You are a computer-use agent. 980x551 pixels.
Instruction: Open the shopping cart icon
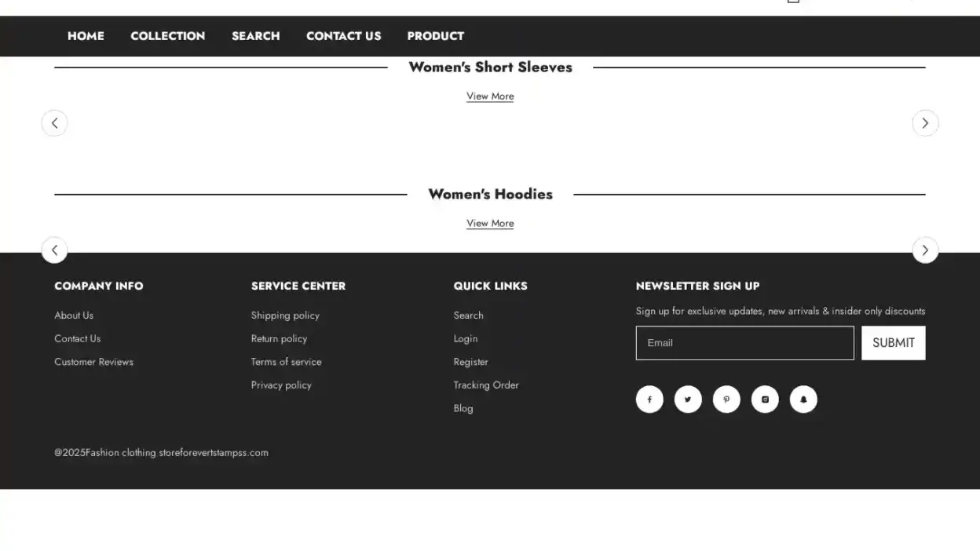click(792, 2)
